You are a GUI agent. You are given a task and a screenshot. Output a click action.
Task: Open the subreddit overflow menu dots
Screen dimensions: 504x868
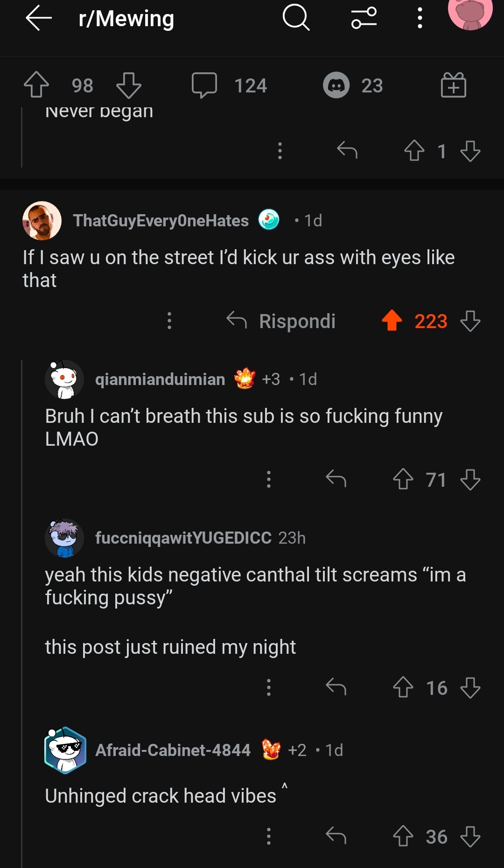[x=420, y=18]
